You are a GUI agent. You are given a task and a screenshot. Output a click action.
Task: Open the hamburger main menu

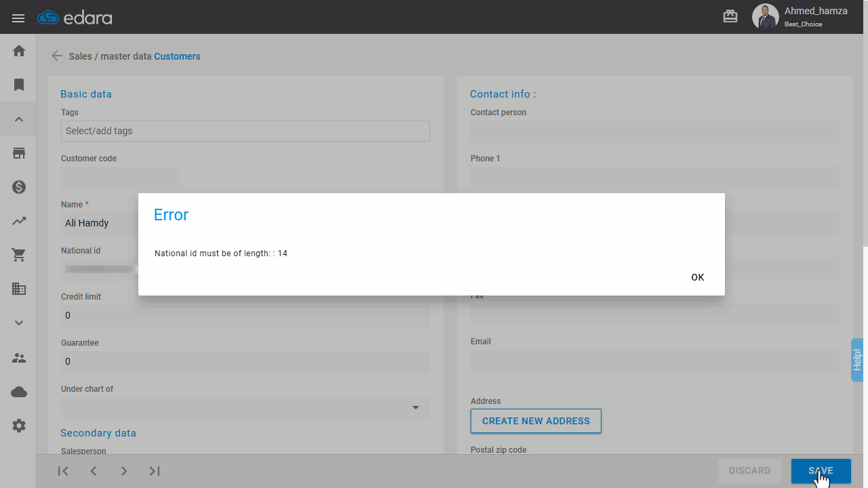[x=18, y=18]
